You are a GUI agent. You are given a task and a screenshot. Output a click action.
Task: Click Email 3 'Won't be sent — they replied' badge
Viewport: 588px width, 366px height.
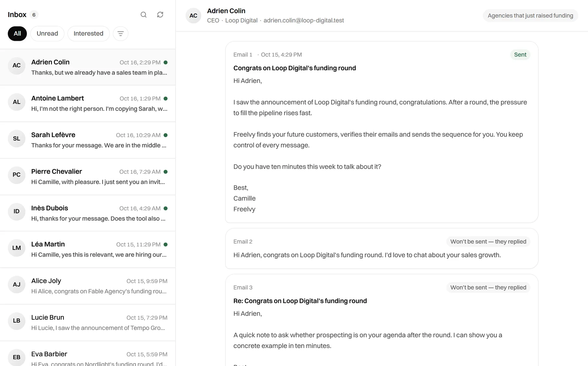pyautogui.click(x=488, y=288)
